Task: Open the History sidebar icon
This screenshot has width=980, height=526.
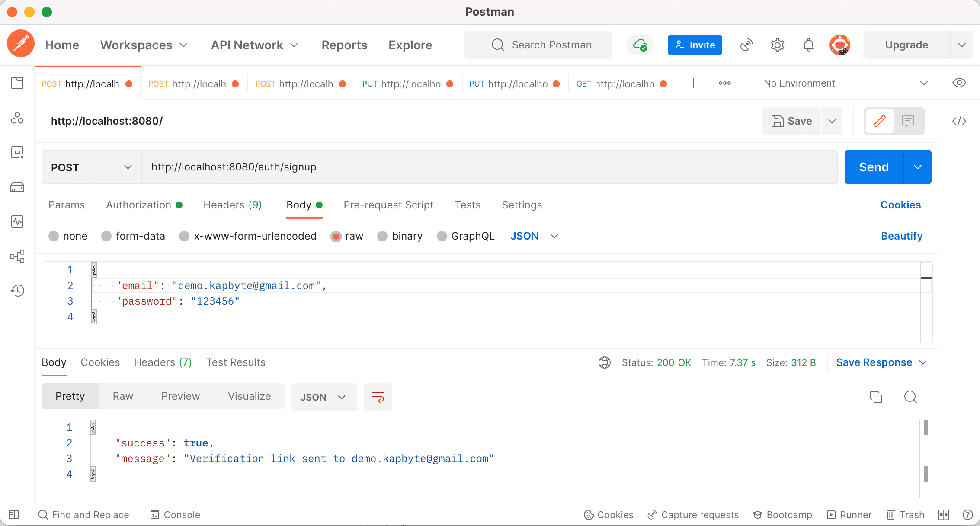Action: pyautogui.click(x=17, y=291)
